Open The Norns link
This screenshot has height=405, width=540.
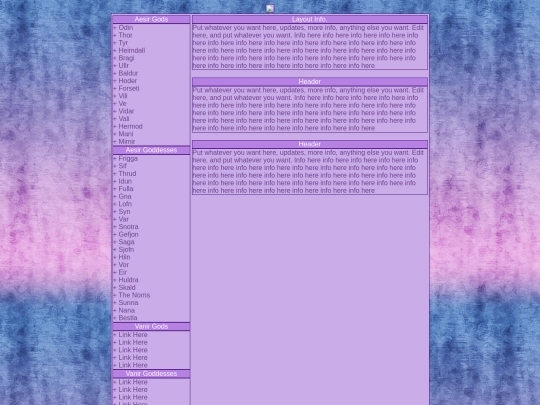pyautogui.click(x=134, y=295)
